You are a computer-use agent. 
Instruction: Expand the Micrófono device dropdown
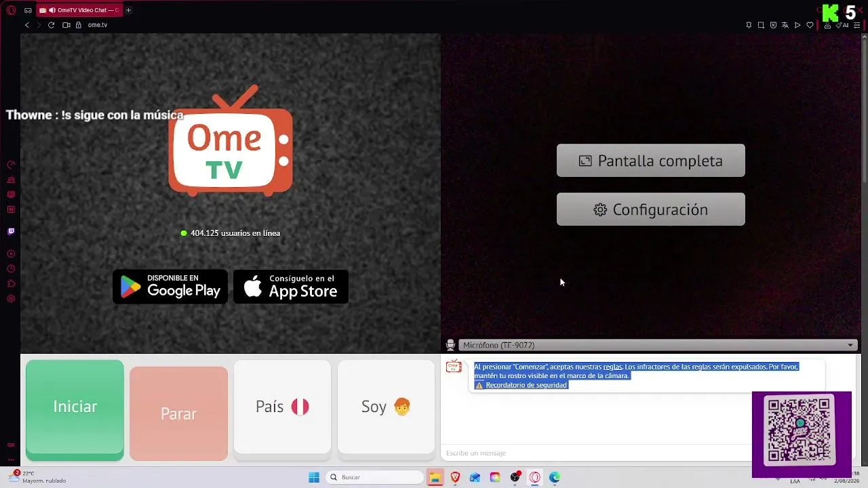[x=658, y=345]
